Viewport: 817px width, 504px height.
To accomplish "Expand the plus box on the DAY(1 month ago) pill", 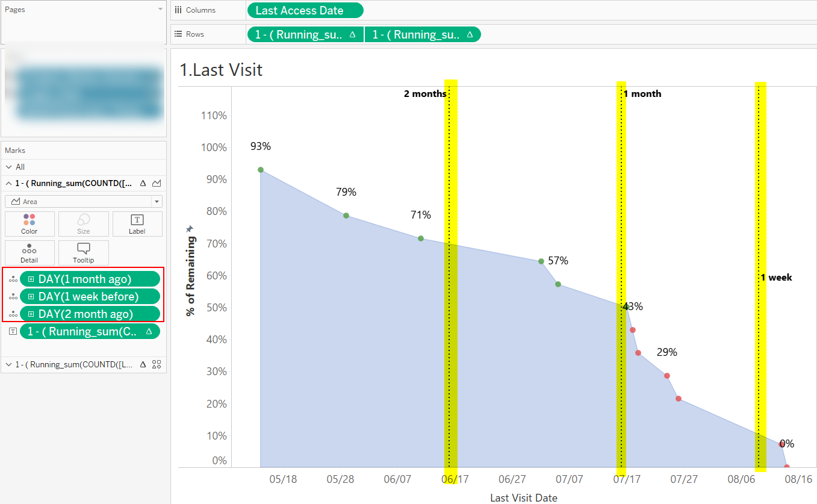I will point(32,279).
